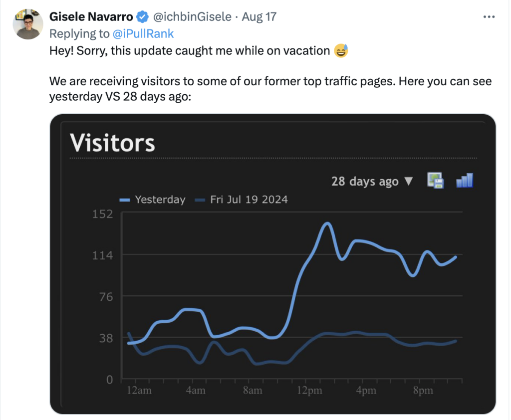
Task: Click the blue verified badge
Action: point(142,17)
